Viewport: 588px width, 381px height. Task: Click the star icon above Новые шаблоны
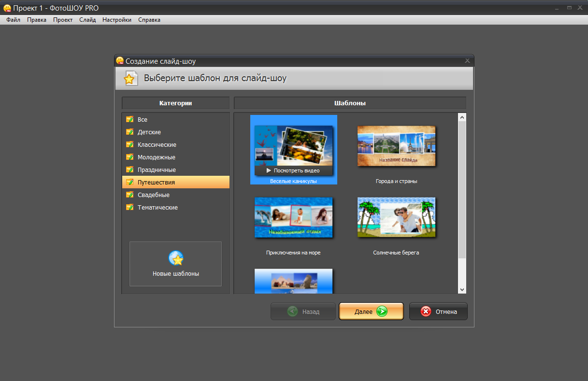pyautogui.click(x=176, y=258)
